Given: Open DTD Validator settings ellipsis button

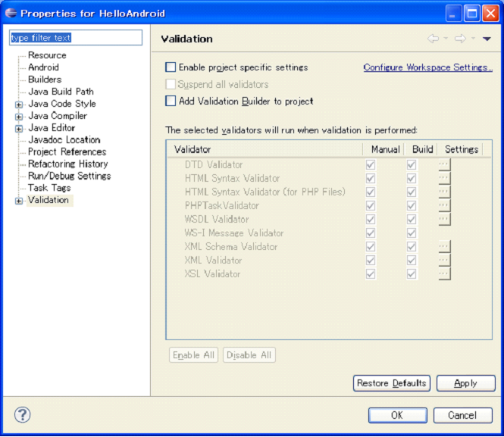Looking at the screenshot, I should (444, 164).
